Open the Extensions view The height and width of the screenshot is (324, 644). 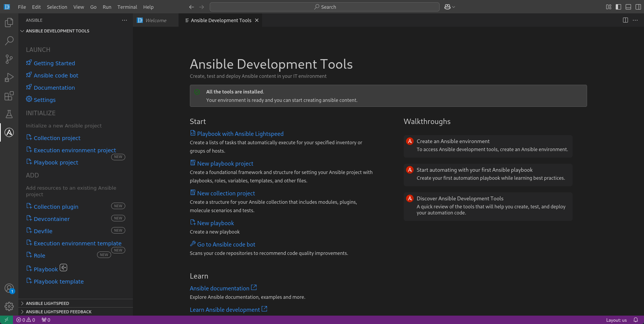click(x=9, y=96)
